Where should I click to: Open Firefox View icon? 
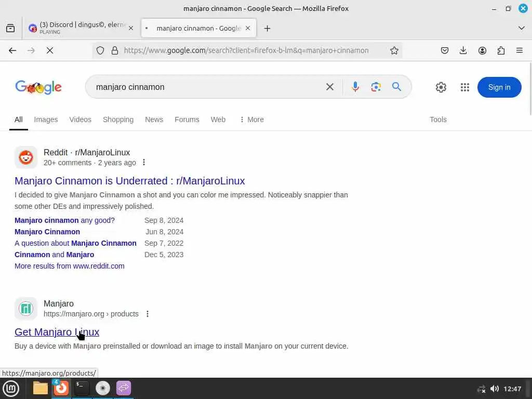click(10, 28)
